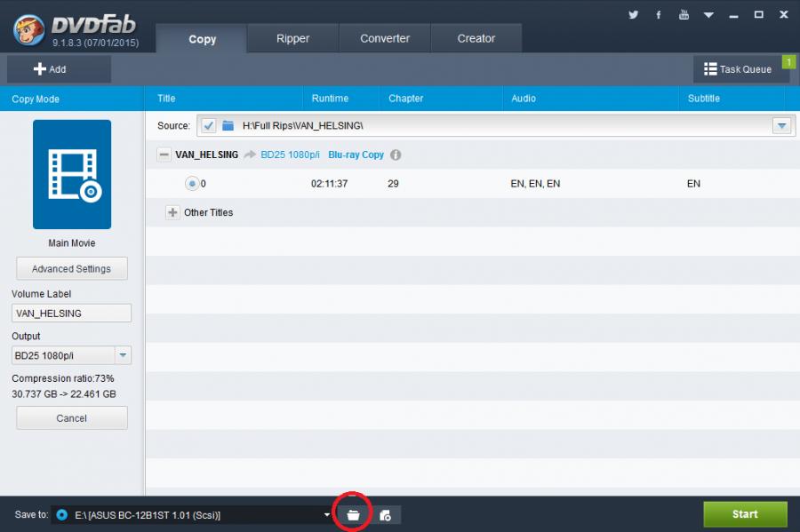Click the source path H:\Full Rips\VAN_HELSING\
Screen dimensions: 800x532
click(x=302, y=125)
